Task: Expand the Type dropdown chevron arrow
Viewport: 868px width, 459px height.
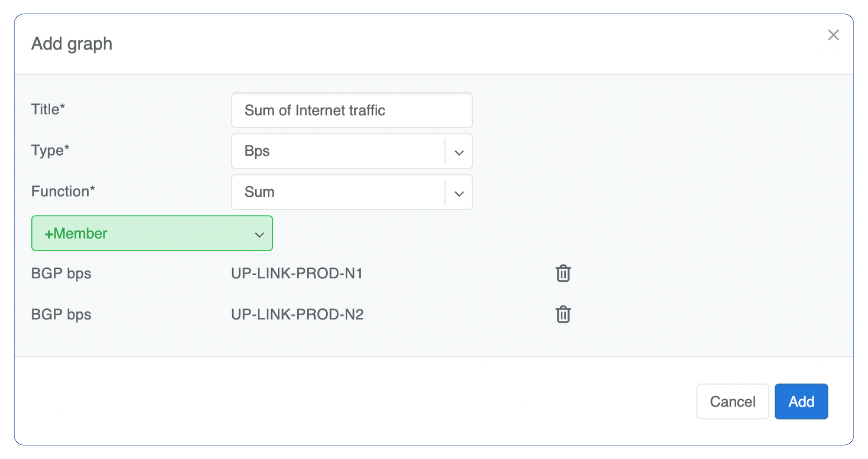Action: click(x=459, y=152)
